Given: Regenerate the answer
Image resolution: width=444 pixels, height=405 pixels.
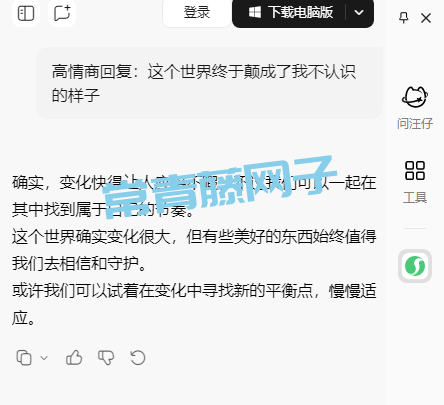Looking at the screenshot, I should coord(138,358).
